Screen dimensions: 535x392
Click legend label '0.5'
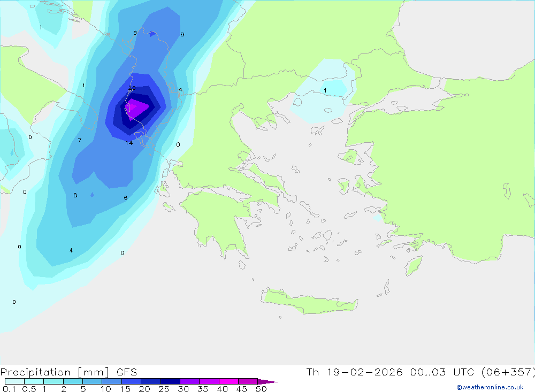(29, 389)
